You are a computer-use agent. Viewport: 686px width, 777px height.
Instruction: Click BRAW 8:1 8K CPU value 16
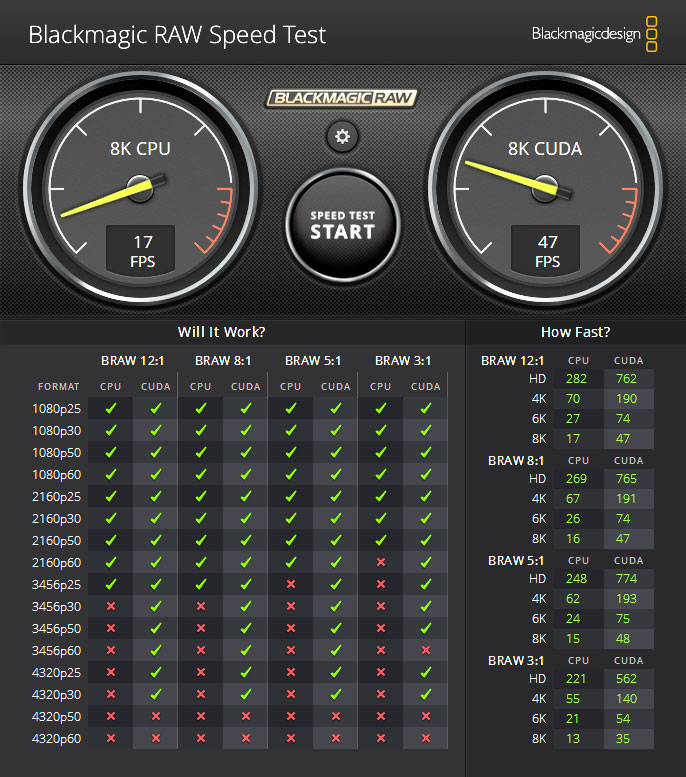point(573,539)
